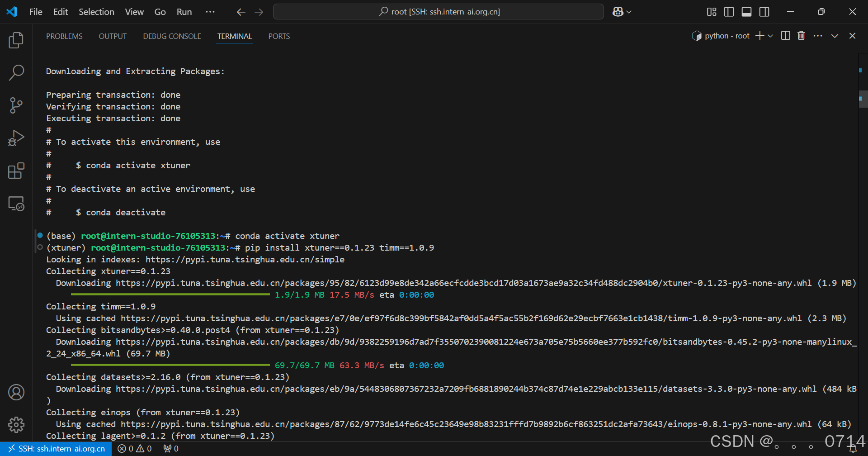The image size is (868, 456).
Task: Click the 69.7/69.7 MB progress bar
Action: point(170,365)
